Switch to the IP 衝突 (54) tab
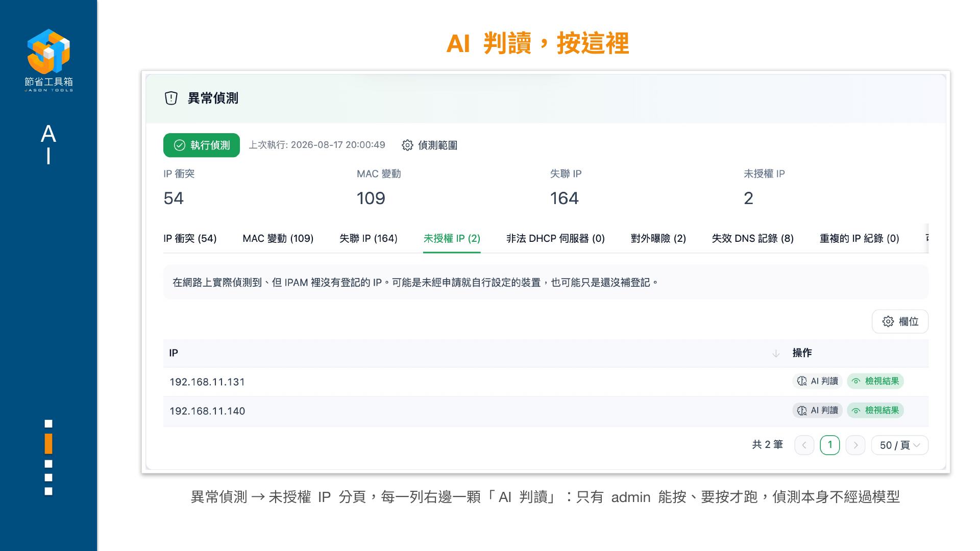The height and width of the screenshot is (551, 980). pyautogui.click(x=190, y=238)
